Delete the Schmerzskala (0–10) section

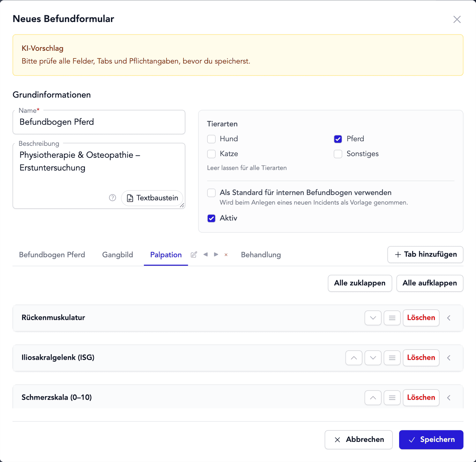click(421, 398)
